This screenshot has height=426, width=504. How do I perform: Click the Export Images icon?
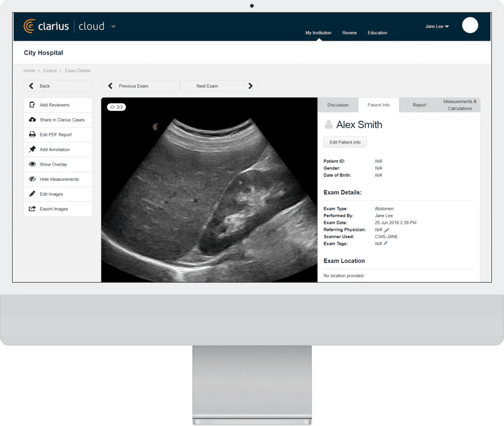(32, 209)
